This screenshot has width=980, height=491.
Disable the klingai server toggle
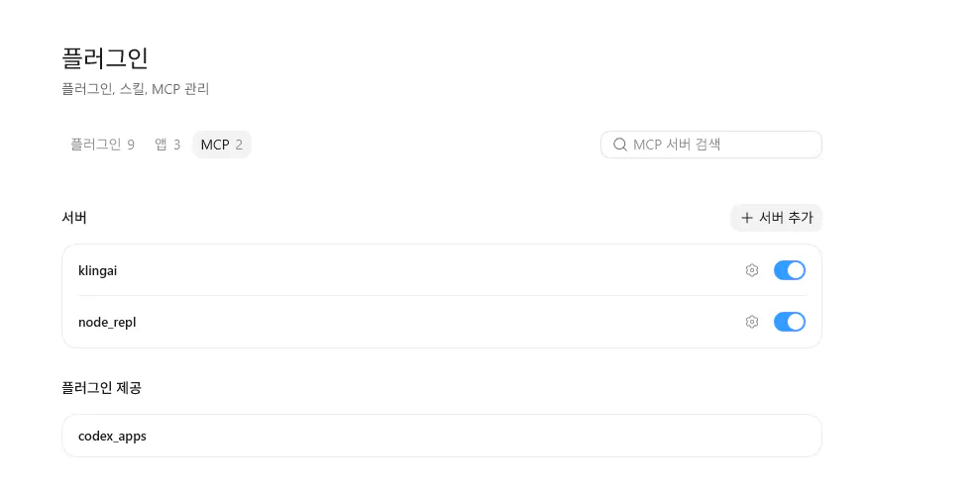tap(790, 270)
